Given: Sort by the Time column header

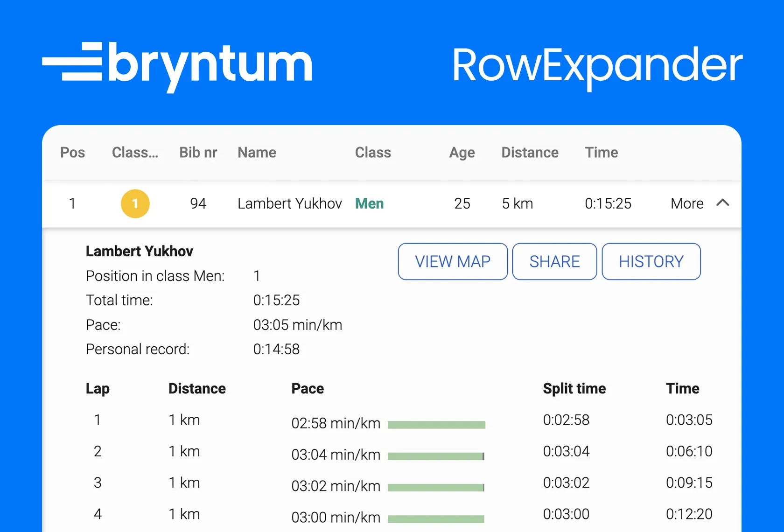Looking at the screenshot, I should (602, 153).
